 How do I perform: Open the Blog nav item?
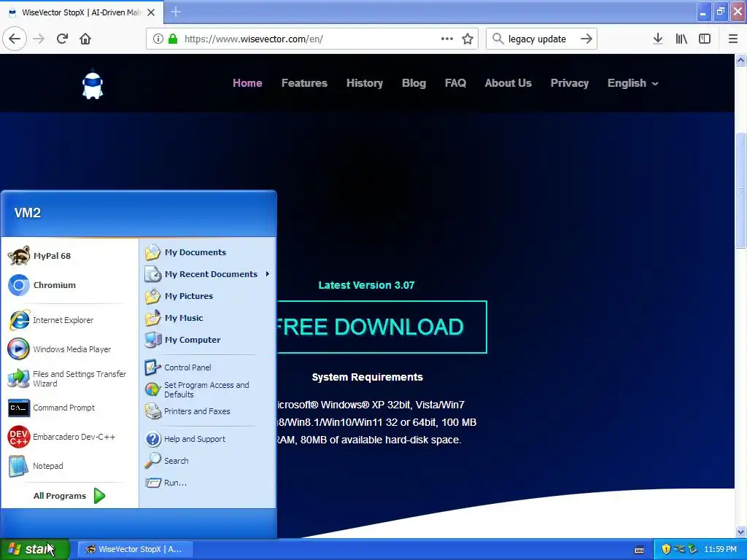pyautogui.click(x=414, y=83)
